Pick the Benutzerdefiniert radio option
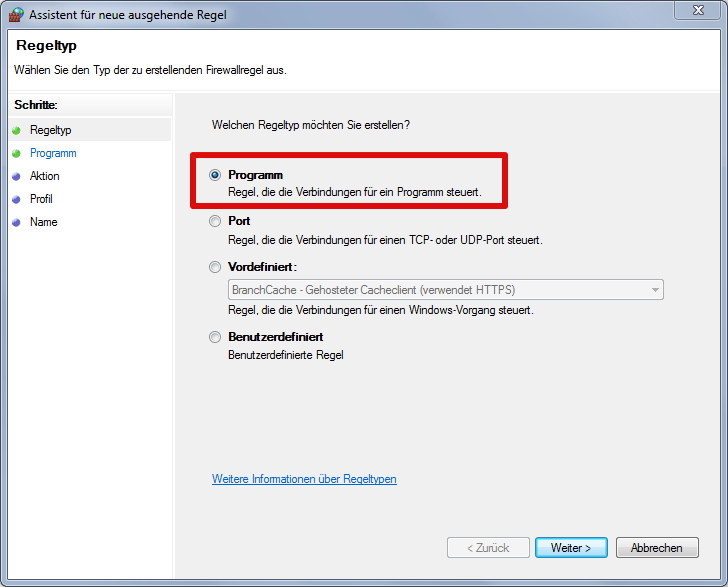This screenshot has height=587, width=728. (x=215, y=337)
